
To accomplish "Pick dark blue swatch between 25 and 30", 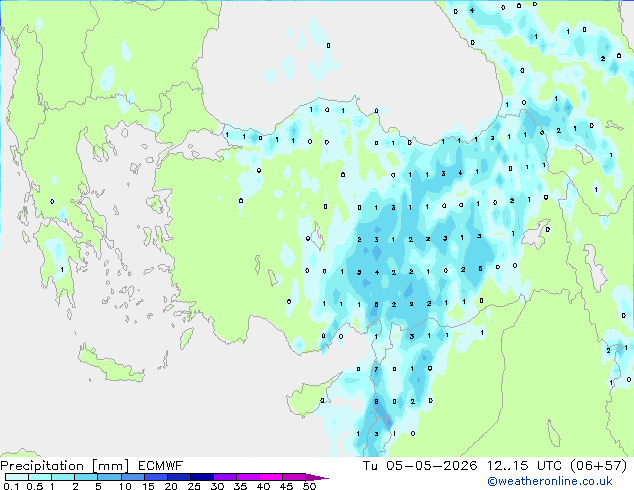I will tap(202, 477).
